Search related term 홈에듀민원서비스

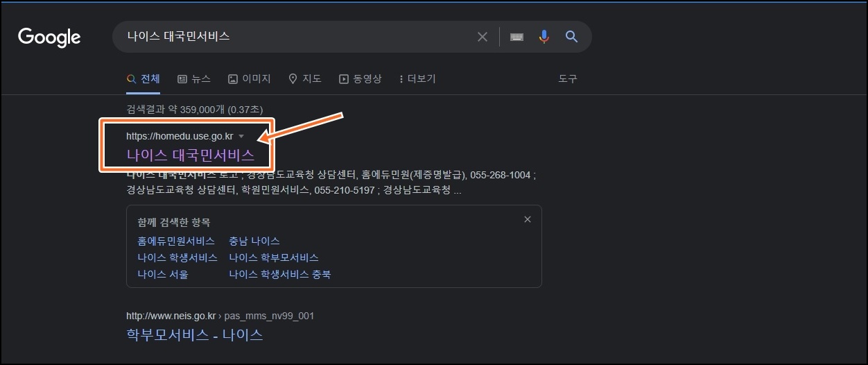pos(176,241)
